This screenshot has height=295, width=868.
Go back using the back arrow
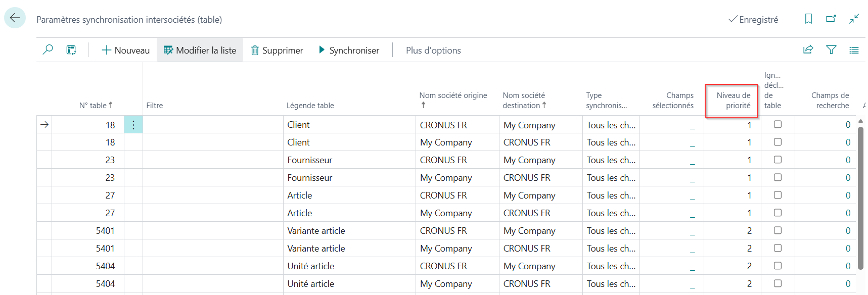(x=15, y=18)
